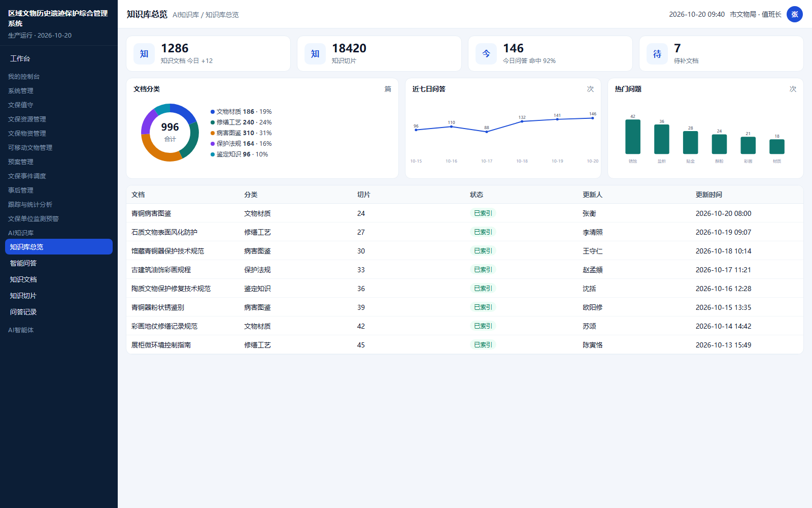This screenshot has height=508, width=812.
Task: Click the 待 icon for 待补文档 card
Action: (x=657, y=54)
